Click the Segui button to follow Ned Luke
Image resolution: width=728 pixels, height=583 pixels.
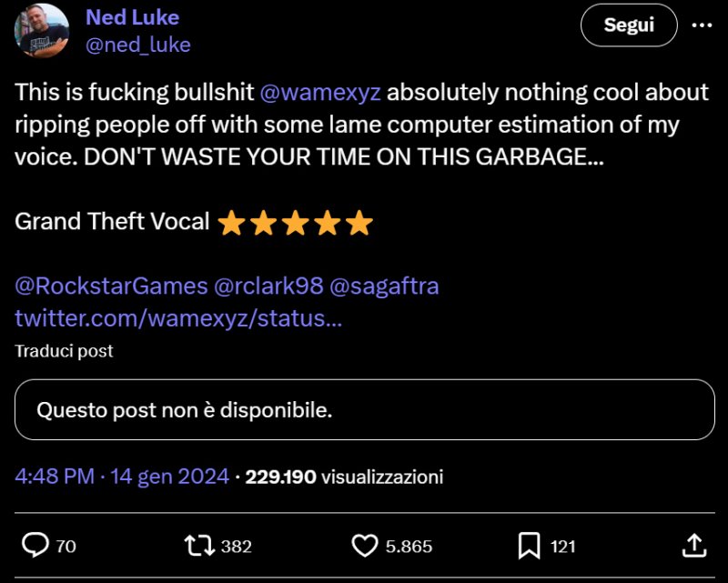point(627,25)
